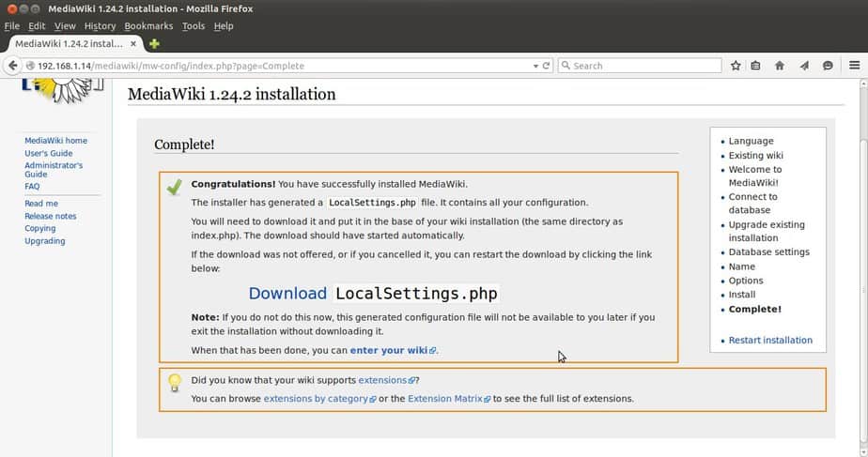Open Upgrading sidebar link
Image resolution: width=868 pixels, height=457 pixels.
[45, 241]
